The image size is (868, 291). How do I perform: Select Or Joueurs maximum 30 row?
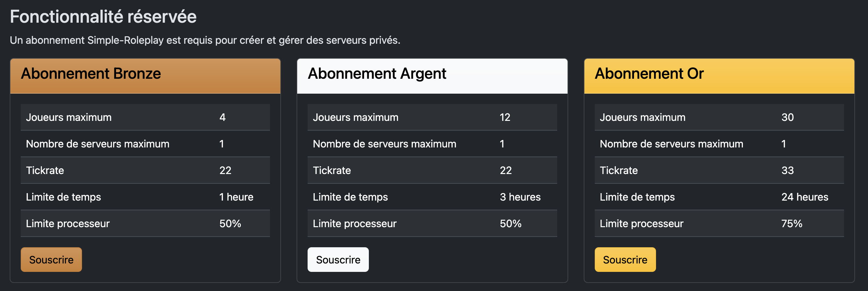[719, 117]
